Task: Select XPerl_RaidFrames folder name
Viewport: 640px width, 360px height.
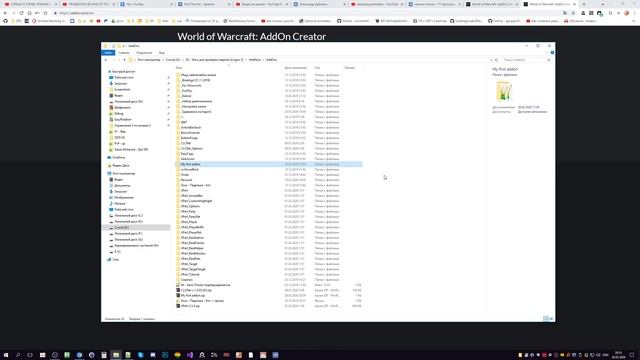Action: tap(193, 243)
